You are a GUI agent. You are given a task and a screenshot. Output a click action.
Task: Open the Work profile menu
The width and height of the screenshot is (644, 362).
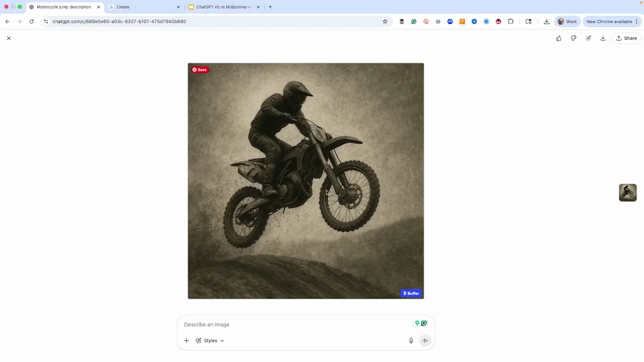coord(567,21)
